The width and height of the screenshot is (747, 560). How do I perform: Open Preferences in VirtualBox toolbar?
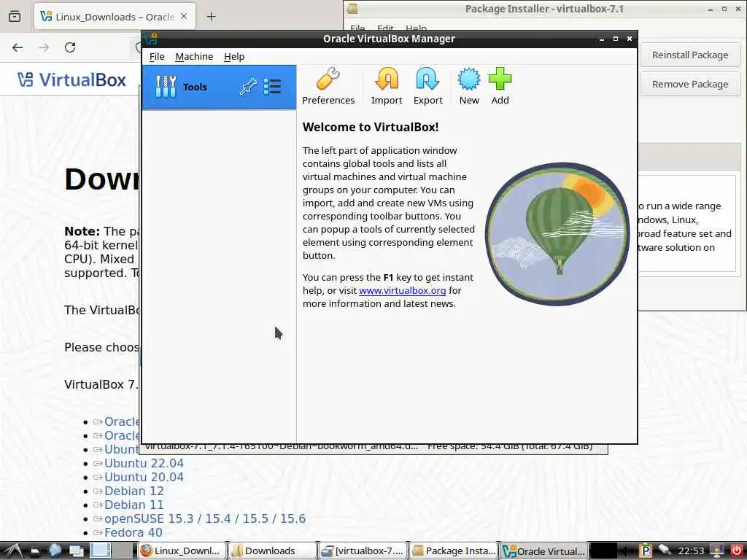328,86
